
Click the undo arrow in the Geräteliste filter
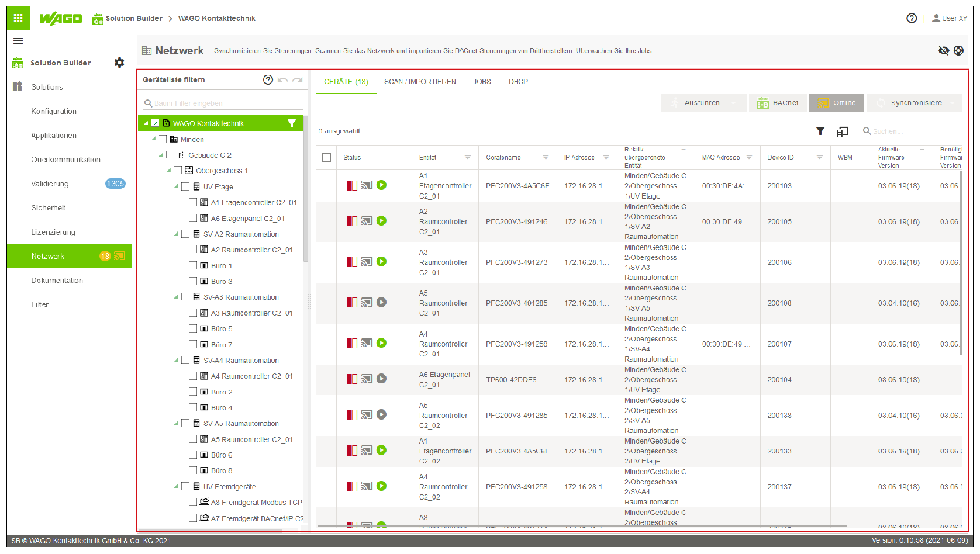coord(282,79)
